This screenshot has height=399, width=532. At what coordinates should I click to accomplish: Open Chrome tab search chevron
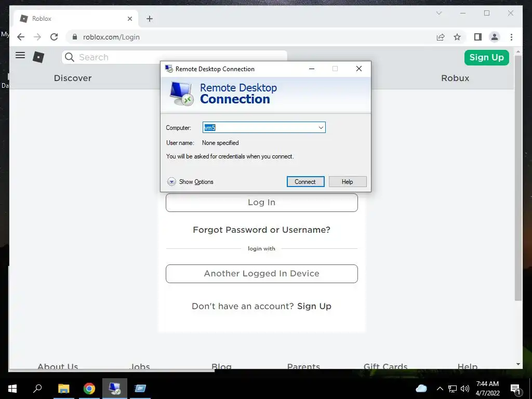coord(439,13)
